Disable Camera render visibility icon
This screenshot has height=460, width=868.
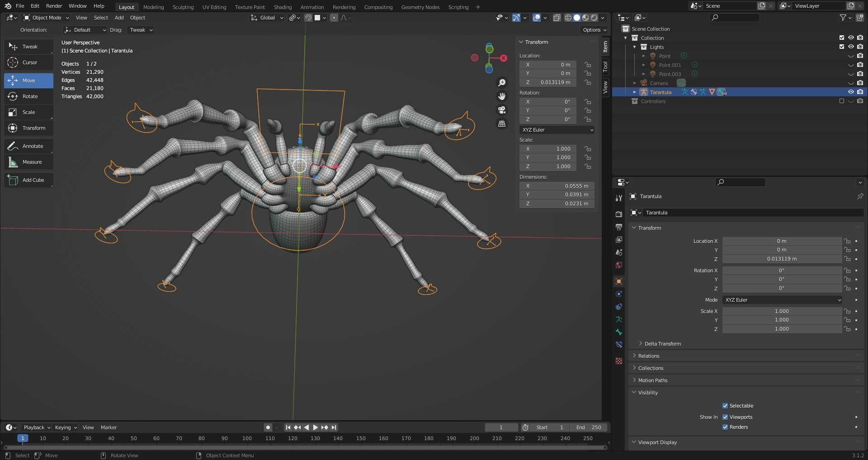[x=860, y=83]
